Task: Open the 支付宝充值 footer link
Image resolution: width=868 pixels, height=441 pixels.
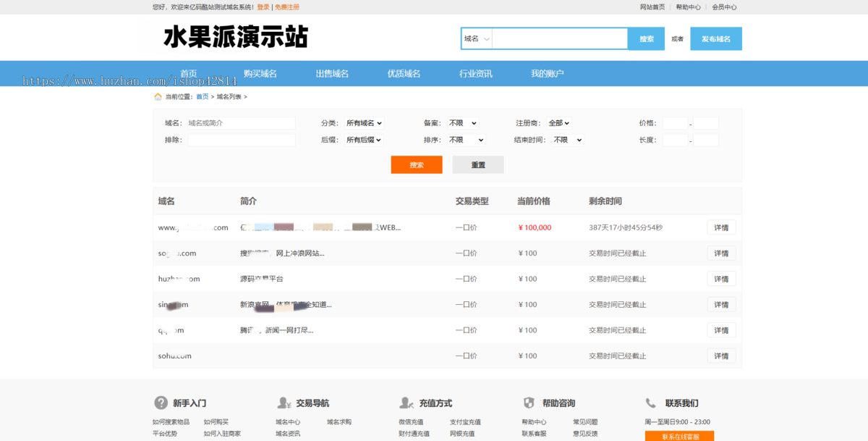Action: point(465,421)
